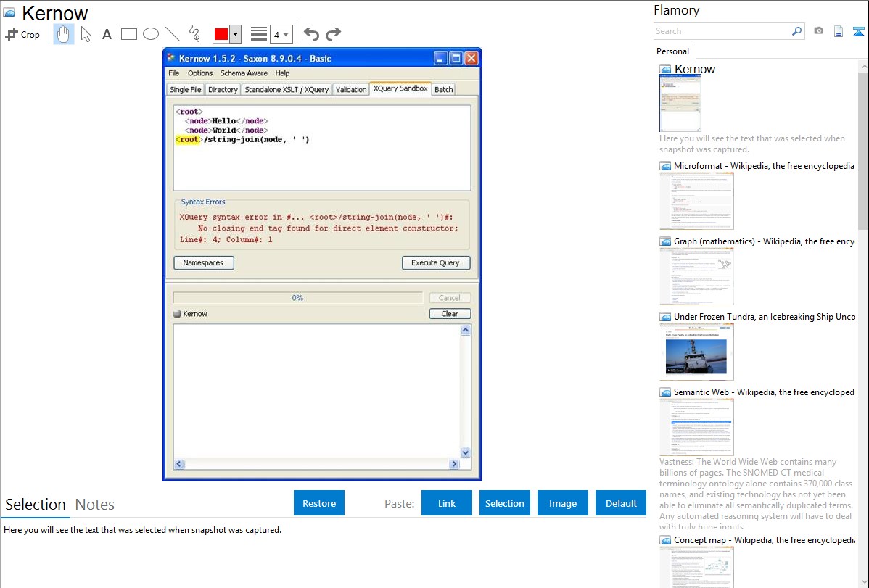
Task: Click the paste Image button
Action: point(562,503)
